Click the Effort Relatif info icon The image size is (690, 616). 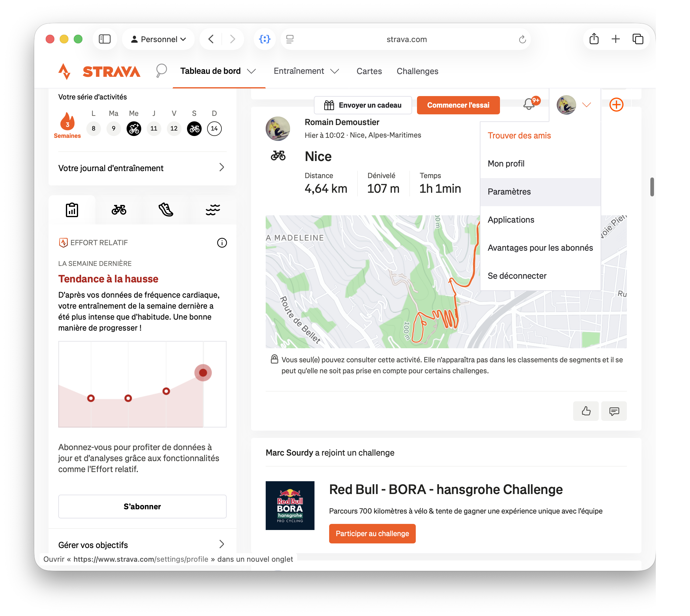click(222, 243)
